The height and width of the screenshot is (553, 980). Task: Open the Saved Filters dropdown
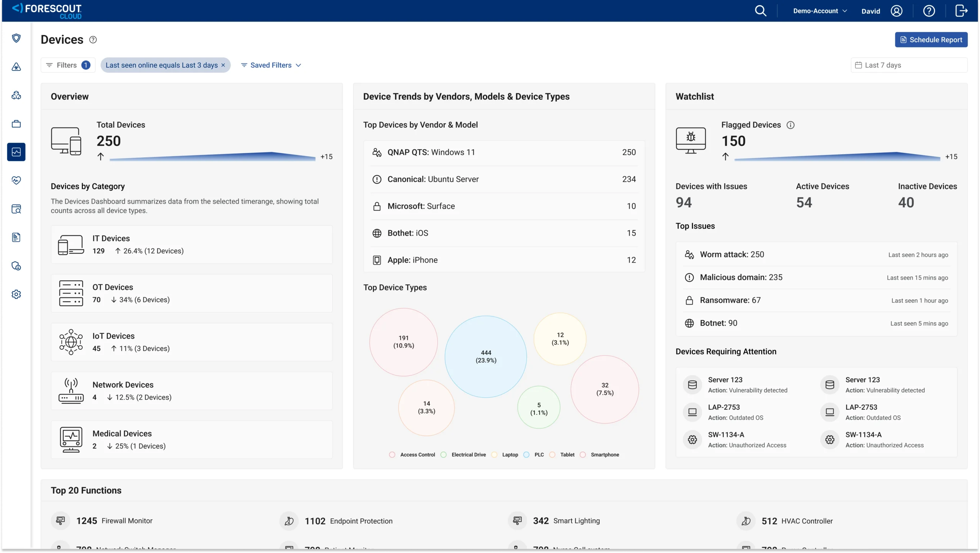click(x=271, y=65)
